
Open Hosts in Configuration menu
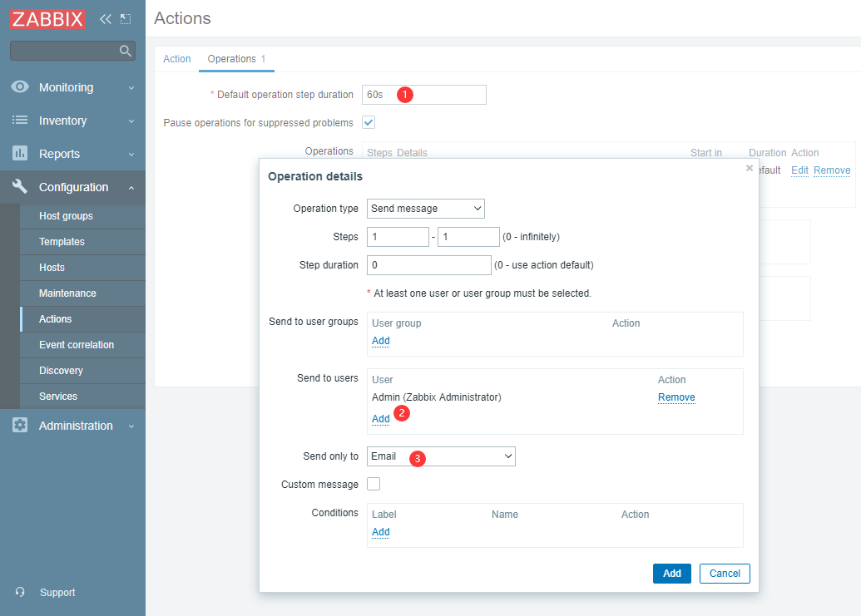(52, 268)
